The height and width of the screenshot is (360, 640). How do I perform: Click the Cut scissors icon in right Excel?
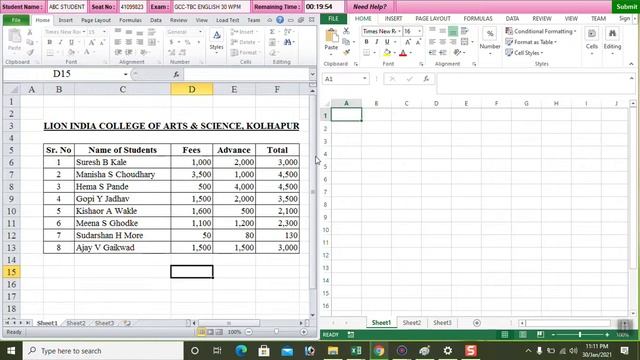pos(346,31)
